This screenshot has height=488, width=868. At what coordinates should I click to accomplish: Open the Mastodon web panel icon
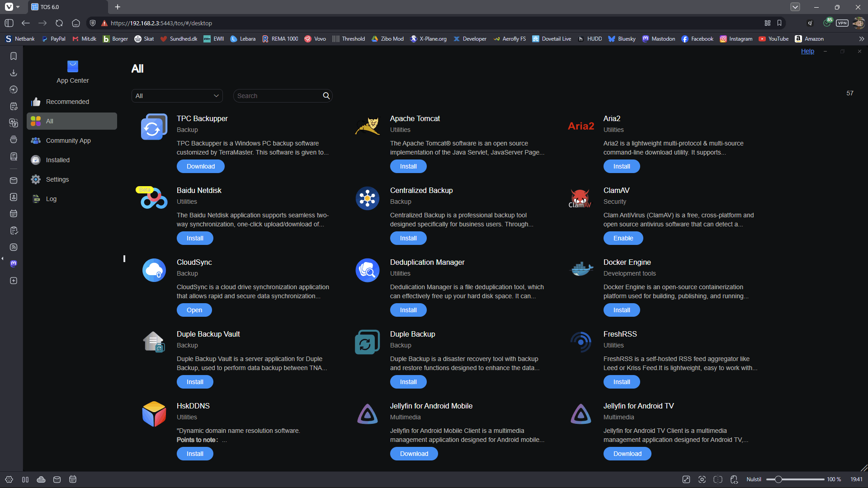point(14,264)
